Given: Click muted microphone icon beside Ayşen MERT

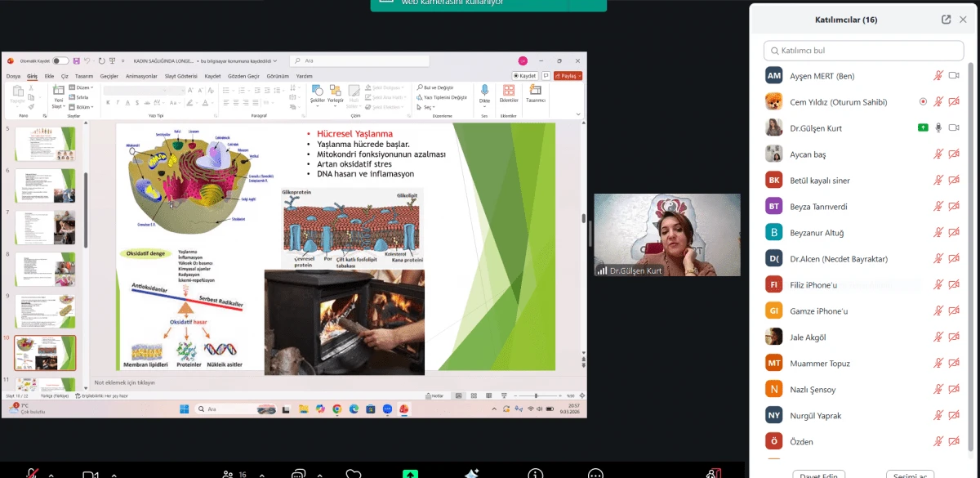Looking at the screenshot, I should [x=938, y=76].
